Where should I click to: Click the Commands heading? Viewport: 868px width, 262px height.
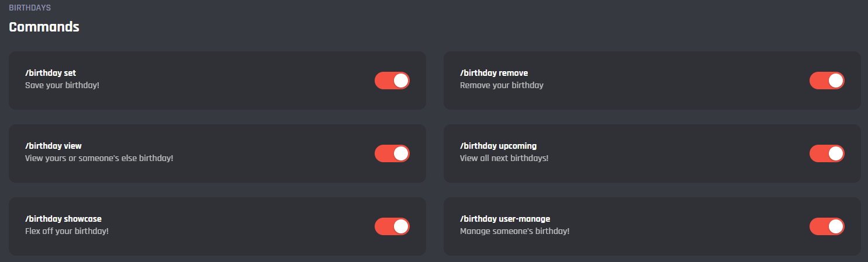pyautogui.click(x=44, y=27)
